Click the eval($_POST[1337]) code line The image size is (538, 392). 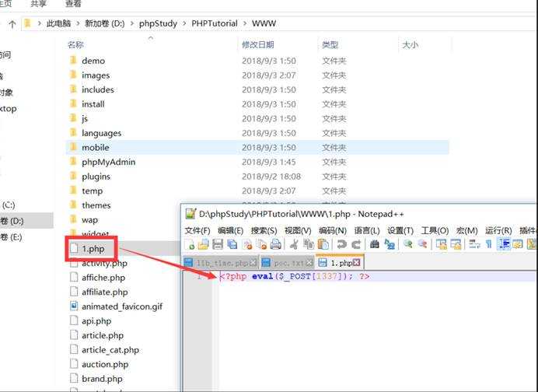pyautogui.click(x=295, y=276)
